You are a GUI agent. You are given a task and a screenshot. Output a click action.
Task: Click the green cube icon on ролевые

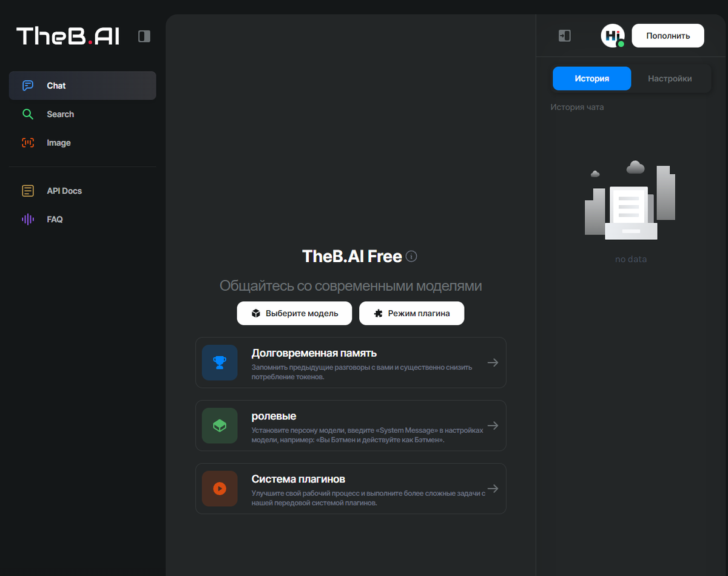click(220, 425)
